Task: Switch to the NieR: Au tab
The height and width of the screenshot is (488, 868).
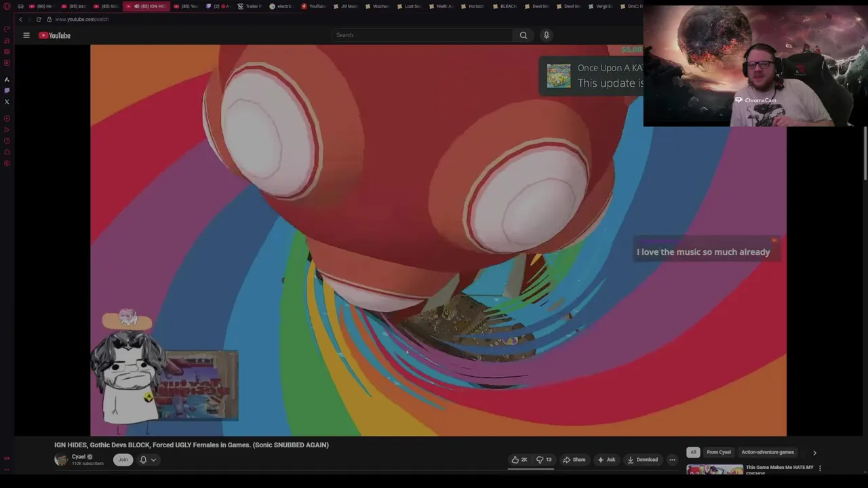Action: [441, 6]
